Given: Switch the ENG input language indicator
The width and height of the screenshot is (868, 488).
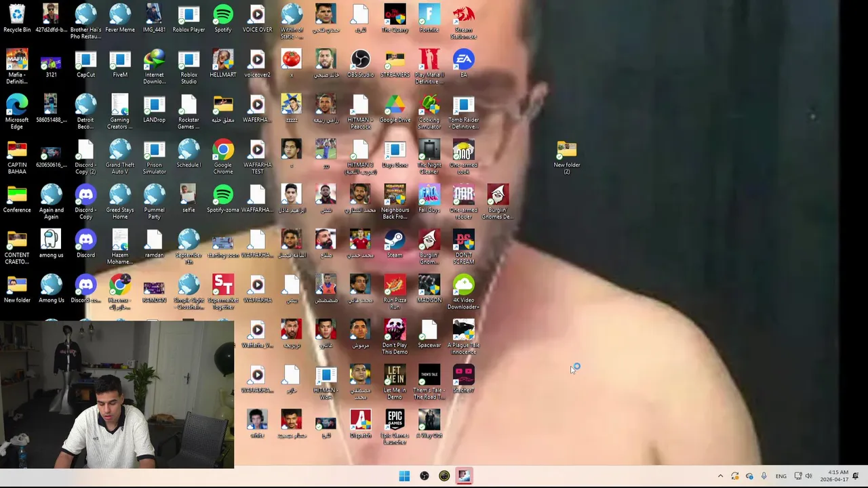Looking at the screenshot, I should point(781,476).
